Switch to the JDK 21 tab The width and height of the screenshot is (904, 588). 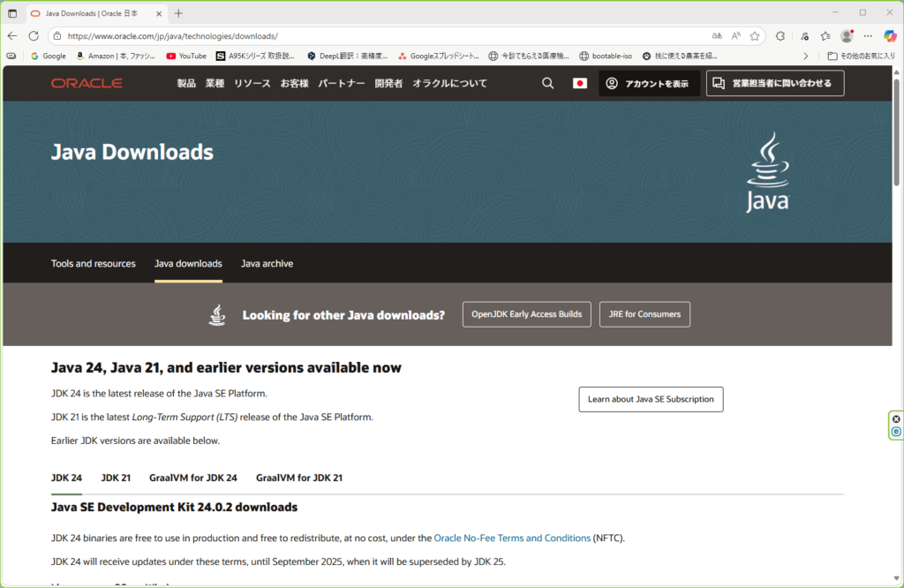click(115, 477)
